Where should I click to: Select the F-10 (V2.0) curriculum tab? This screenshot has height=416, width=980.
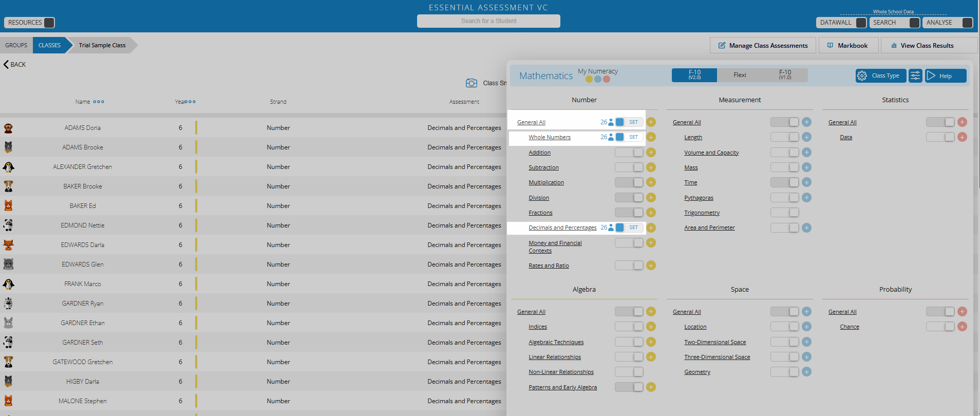click(x=694, y=75)
